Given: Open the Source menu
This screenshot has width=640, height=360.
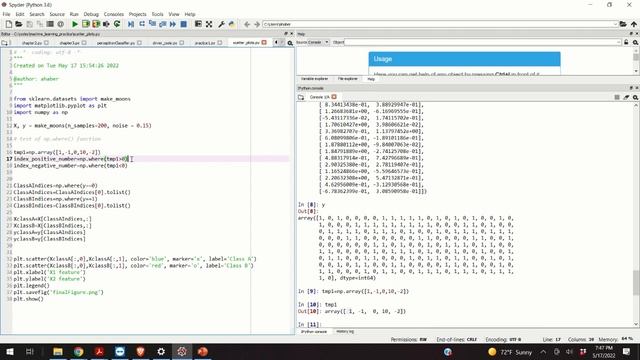Looking at the screenshot, I should 57,14.
